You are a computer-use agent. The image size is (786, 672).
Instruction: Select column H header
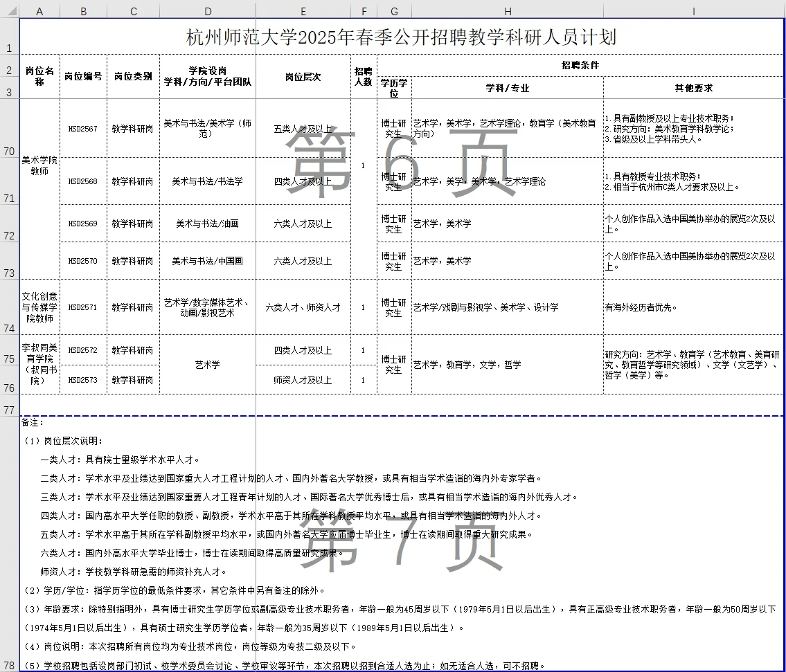pyautogui.click(x=508, y=11)
